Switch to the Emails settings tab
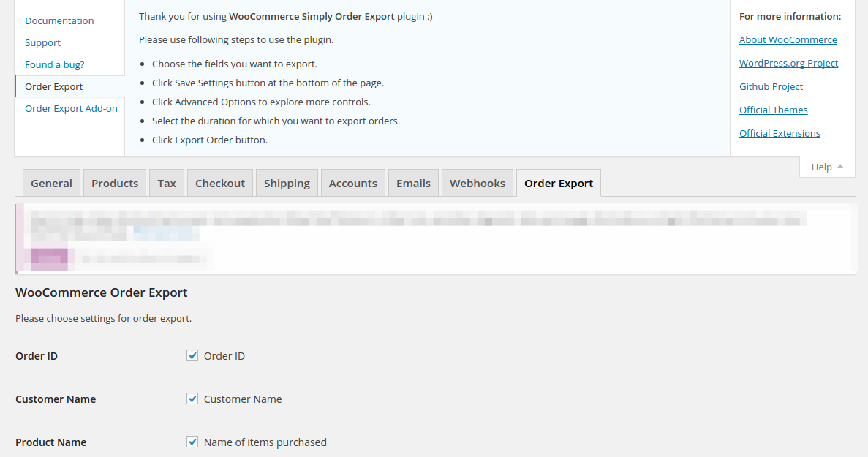Screen dimensions: 868x457 413,183
